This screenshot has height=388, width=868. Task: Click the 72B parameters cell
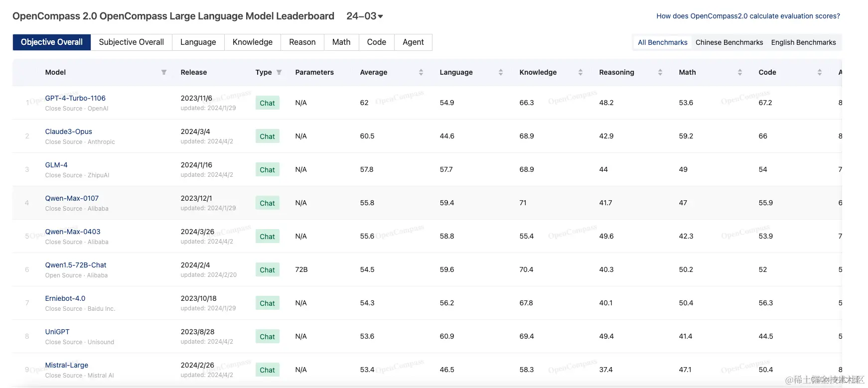pos(301,269)
